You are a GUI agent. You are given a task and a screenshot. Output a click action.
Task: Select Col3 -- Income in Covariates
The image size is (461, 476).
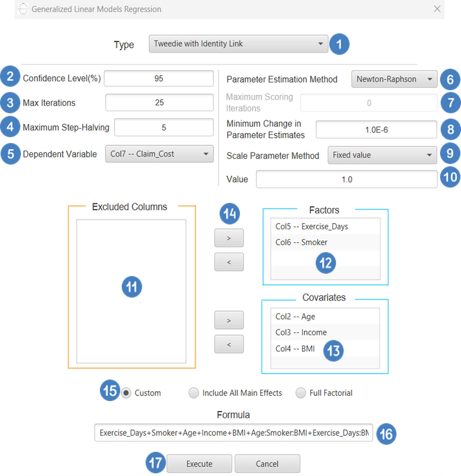325,332
